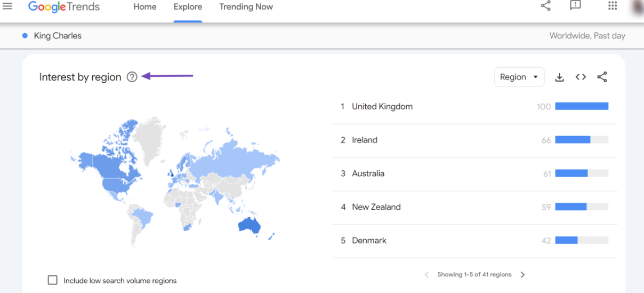Screen dimensions: 644x293
Task: Click the Australia interest bar
Action: (x=582, y=173)
